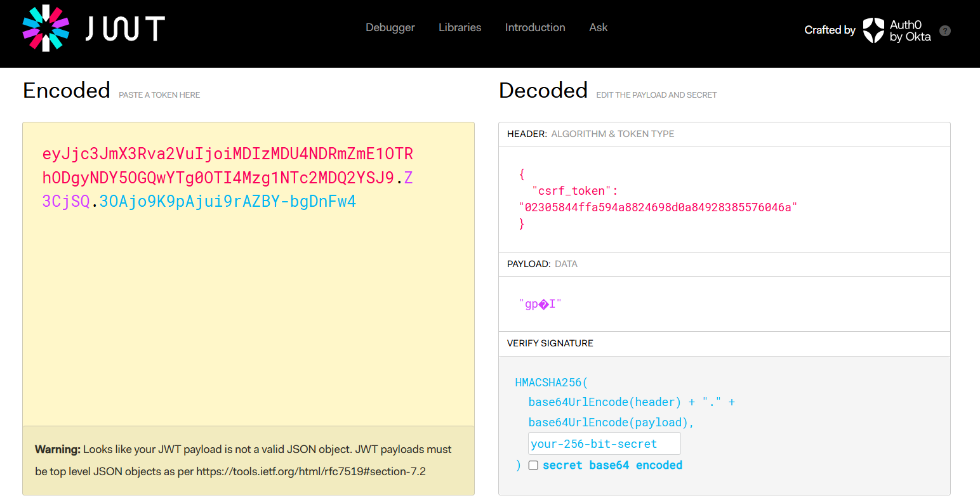The width and height of the screenshot is (980, 498).
Task: Click the Auth0 by Okta link
Action: (x=910, y=30)
